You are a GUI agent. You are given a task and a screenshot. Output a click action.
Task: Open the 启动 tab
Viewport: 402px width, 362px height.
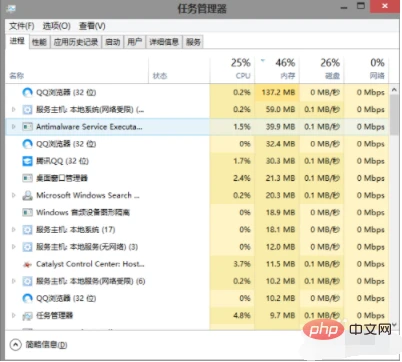113,42
